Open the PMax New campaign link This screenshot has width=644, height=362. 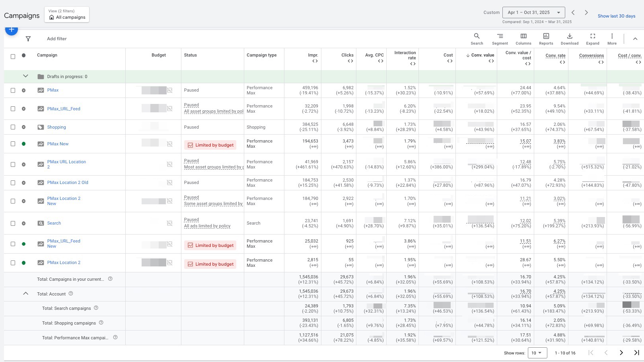[x=58, y=144]
